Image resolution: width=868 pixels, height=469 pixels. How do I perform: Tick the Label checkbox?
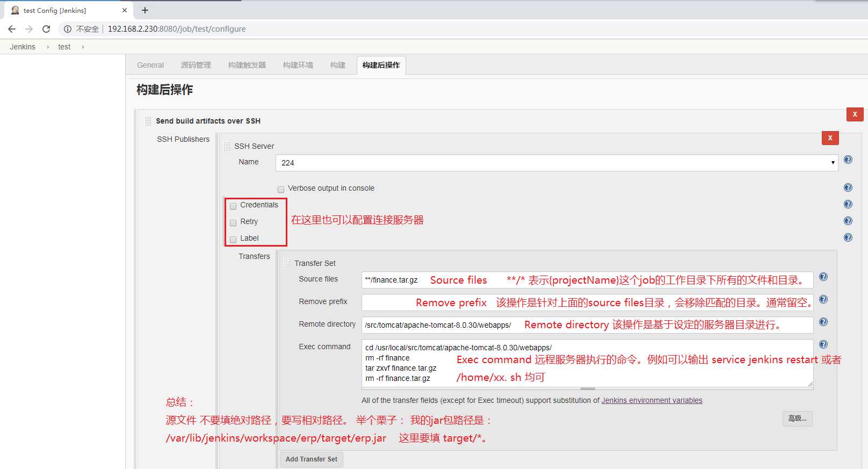(233, 239)
